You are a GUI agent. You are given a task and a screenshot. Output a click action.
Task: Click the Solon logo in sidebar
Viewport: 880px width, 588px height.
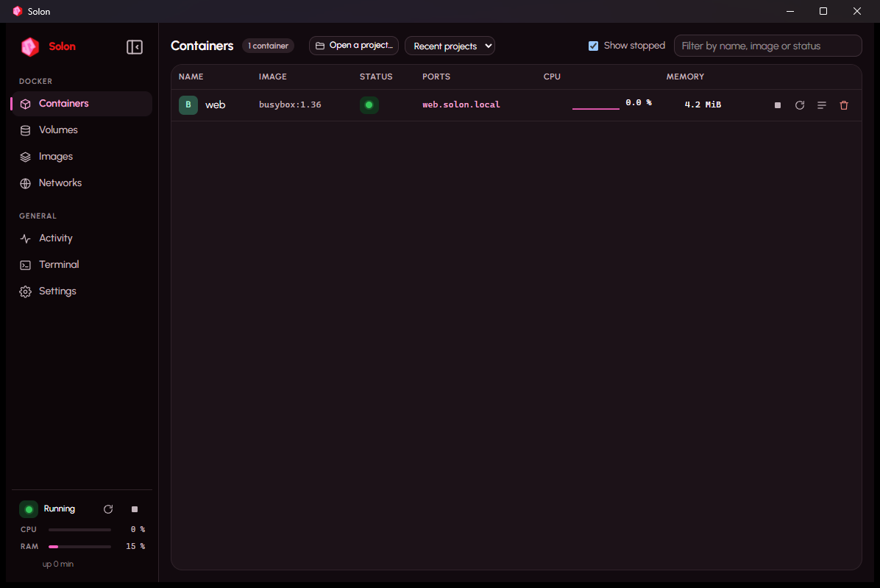coord(30,46)
